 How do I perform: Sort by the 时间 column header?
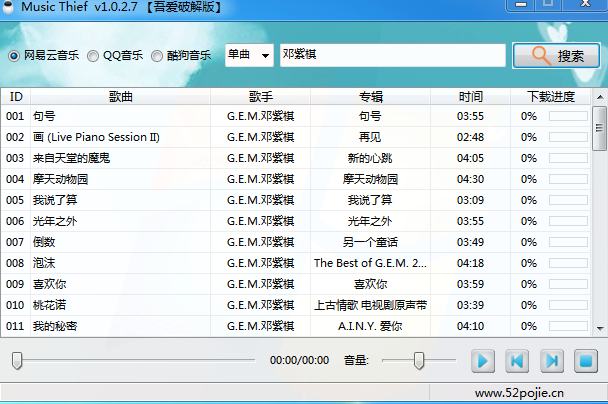tap(470, 97)
